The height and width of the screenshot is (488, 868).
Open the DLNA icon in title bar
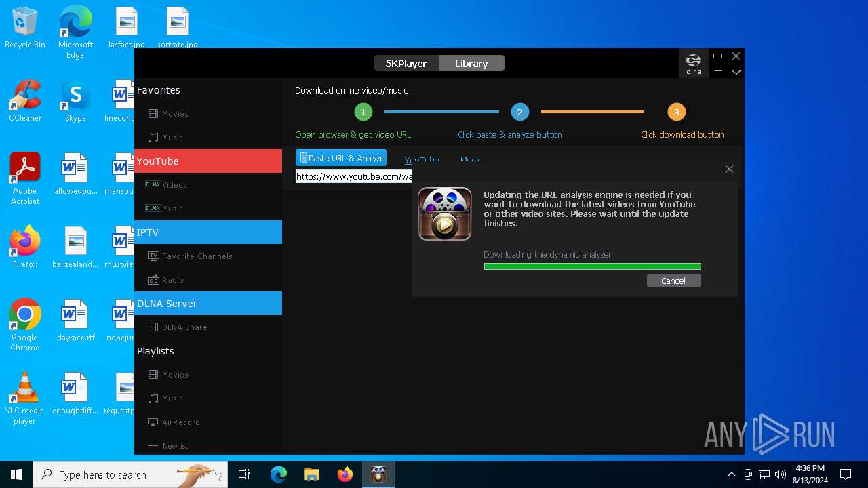(694, 63)
